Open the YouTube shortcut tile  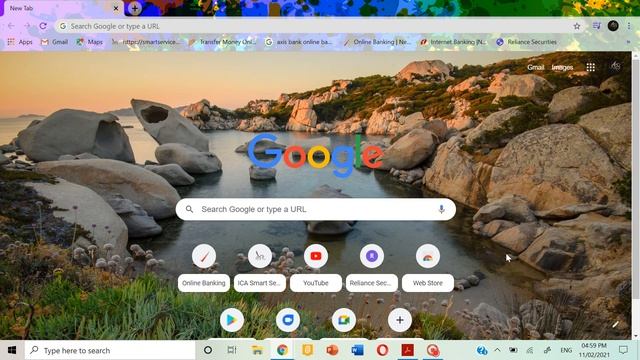point(316,267)
